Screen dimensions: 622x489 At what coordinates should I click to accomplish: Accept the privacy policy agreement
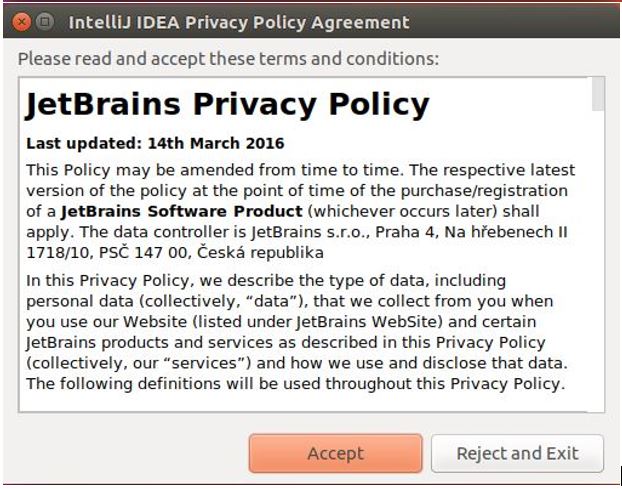point(336,453)
